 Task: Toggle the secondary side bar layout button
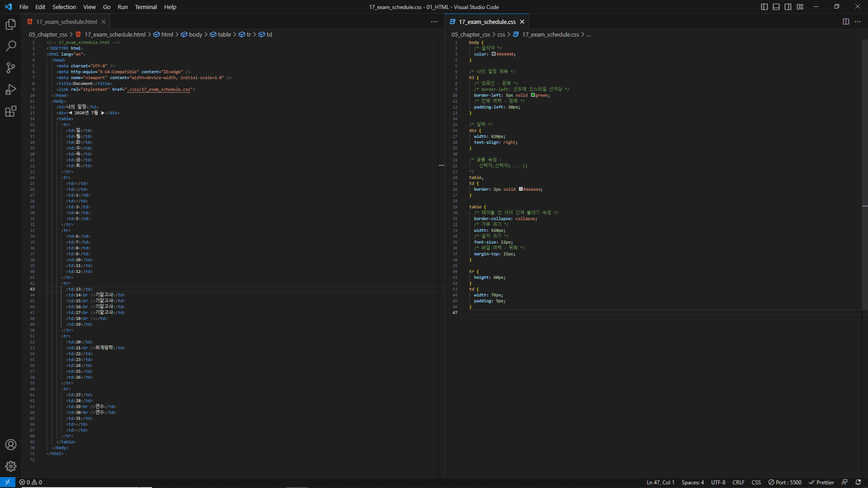[x=788, y=7]
